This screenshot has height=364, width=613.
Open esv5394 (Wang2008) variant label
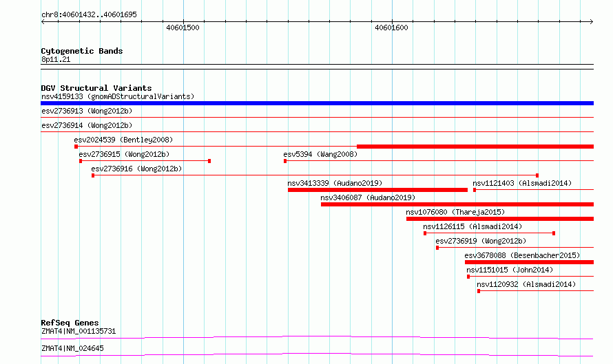[320, 154]
